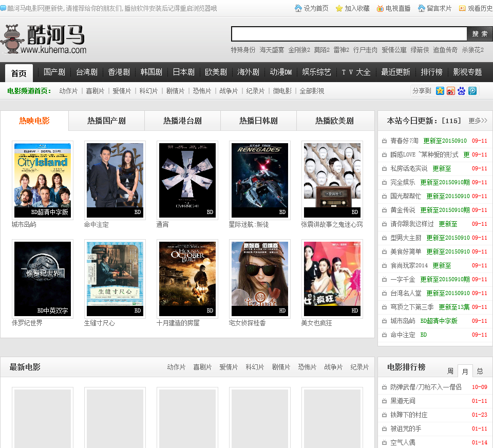The width and height of the screenshot is (493, 448).
Task: Open the 欧美剧 navigation item
Action: click(216, 72)
